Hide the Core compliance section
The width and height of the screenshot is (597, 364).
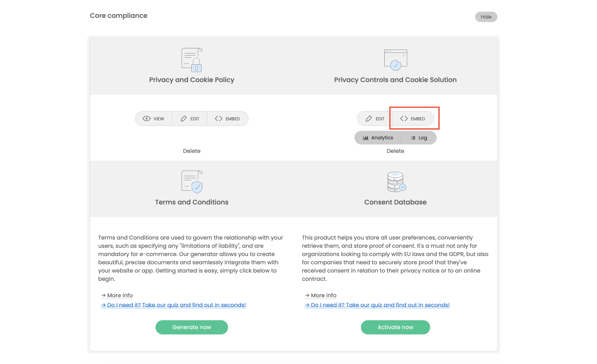(486, 17)
